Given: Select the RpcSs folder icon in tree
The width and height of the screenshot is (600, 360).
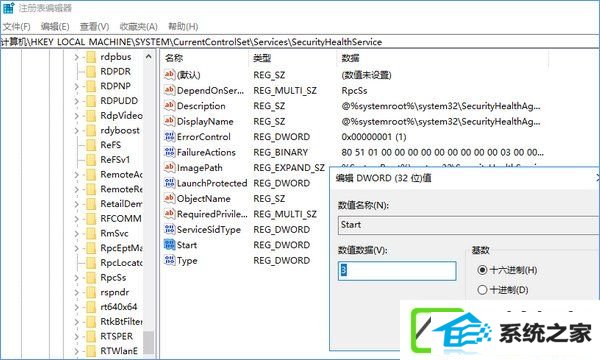Looking at the screenshot, I should (91, 277).
